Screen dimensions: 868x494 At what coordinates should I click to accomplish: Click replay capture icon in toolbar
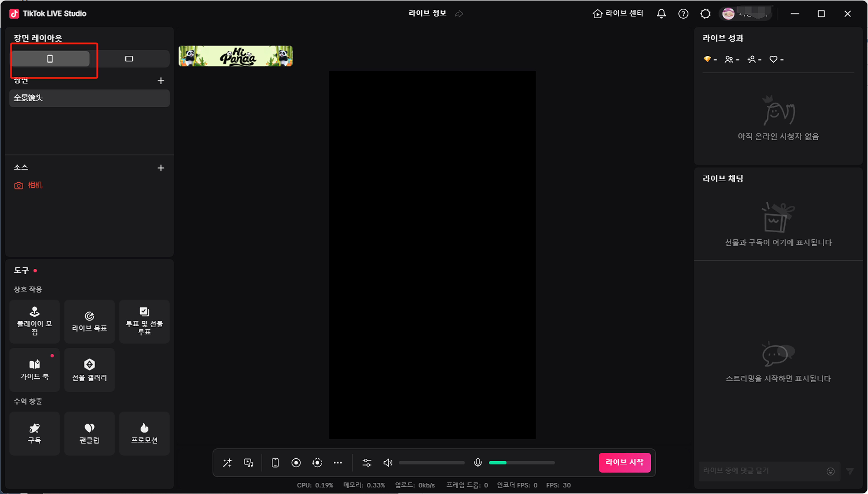[x=317, y=463]
